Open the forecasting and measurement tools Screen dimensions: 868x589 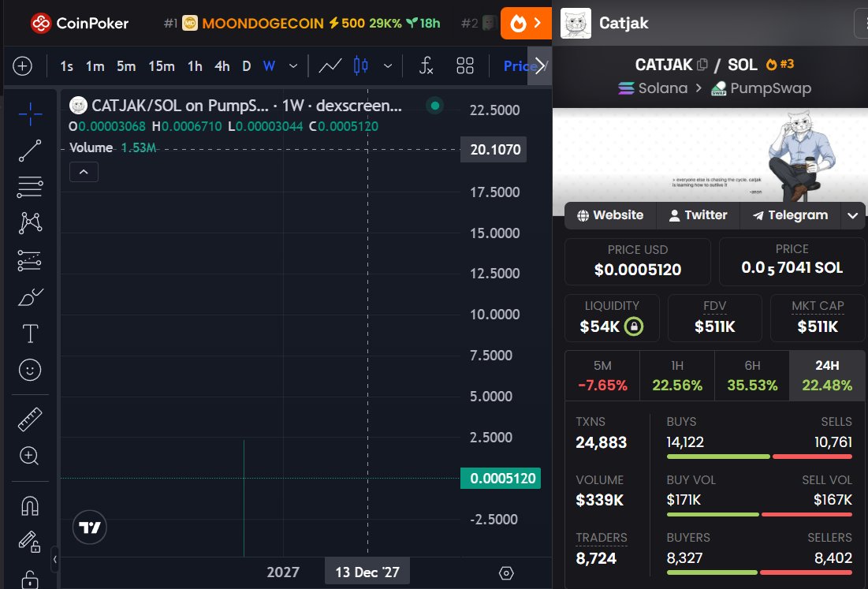[x=30, y=260]
